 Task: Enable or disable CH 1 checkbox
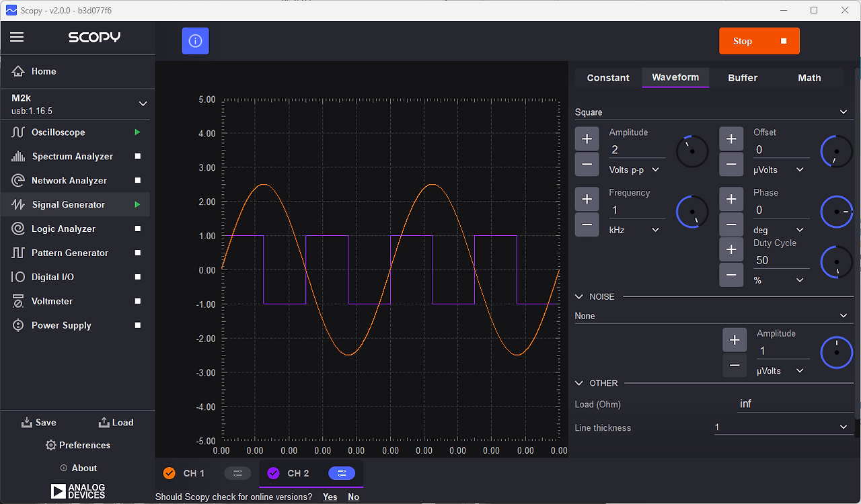pyautogui.click(x=169, y=474)
